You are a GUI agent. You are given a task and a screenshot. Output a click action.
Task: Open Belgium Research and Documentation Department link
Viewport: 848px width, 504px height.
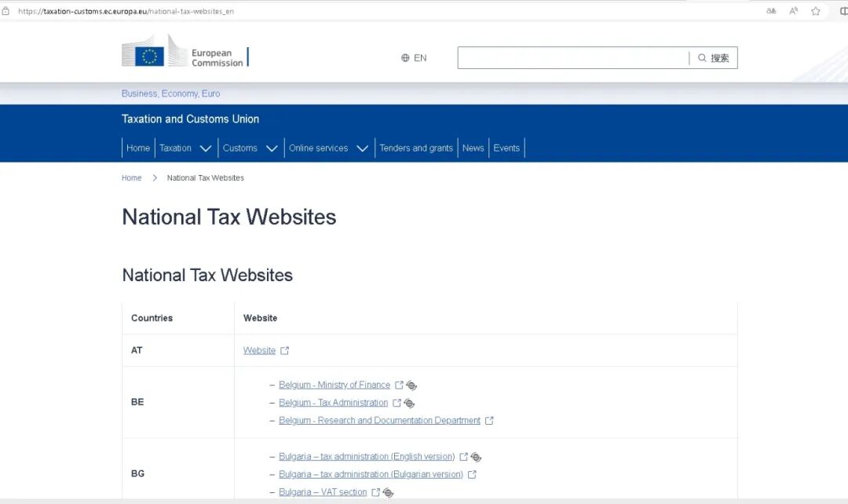coord(380,421)
